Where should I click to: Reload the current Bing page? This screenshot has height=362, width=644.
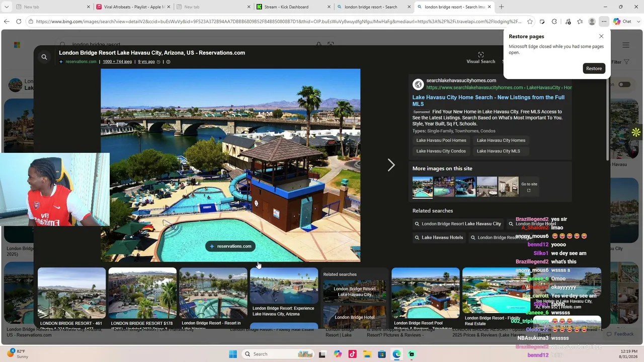19,22
